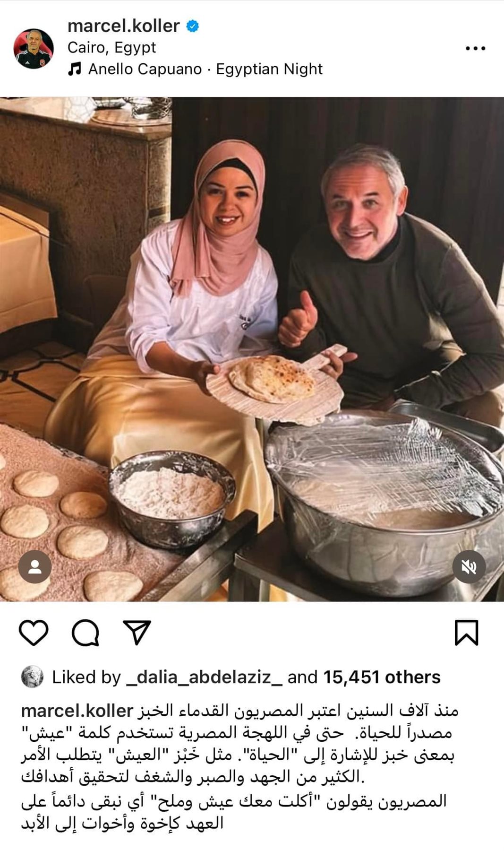Tap the main post photo

click(x=252, y=349)
